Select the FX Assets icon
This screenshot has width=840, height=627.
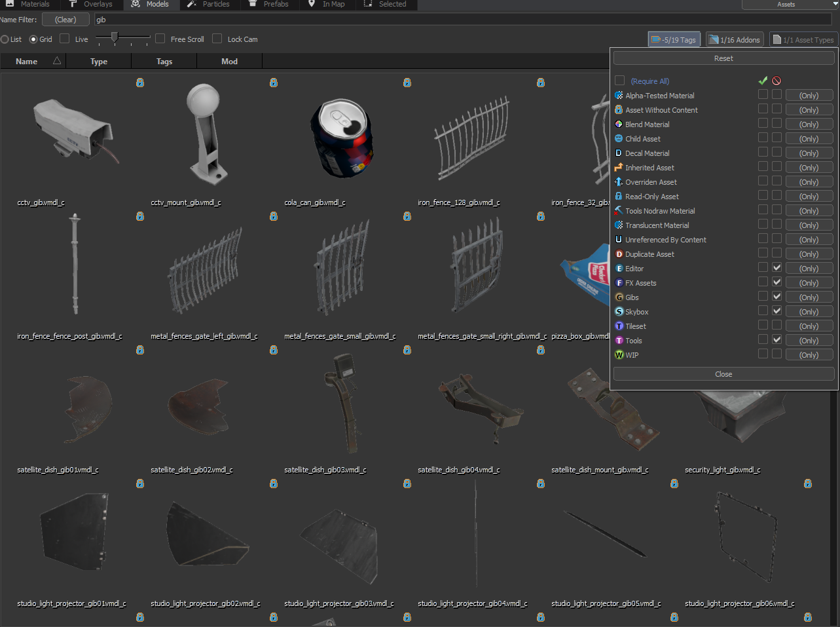point(618,282)
